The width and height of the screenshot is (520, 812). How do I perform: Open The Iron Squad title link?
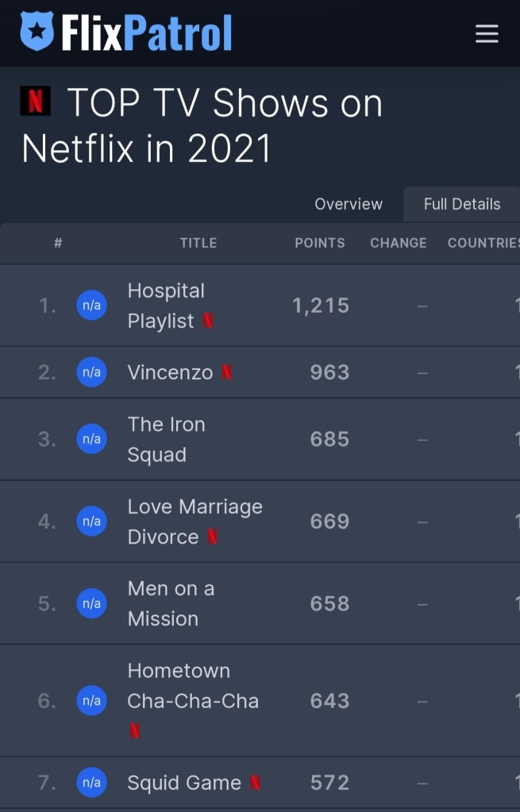[x=166, y=439]
